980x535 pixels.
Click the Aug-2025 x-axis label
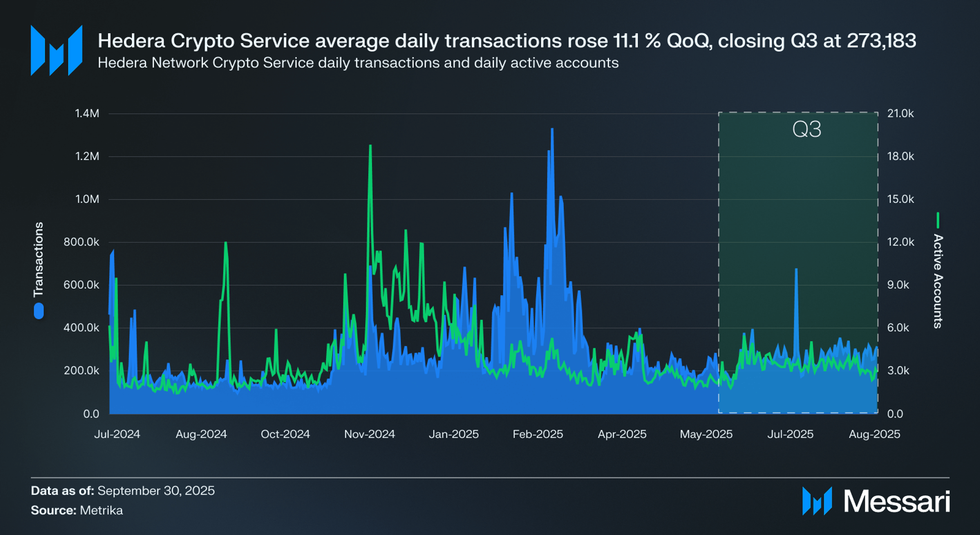(x=874, y=434)
